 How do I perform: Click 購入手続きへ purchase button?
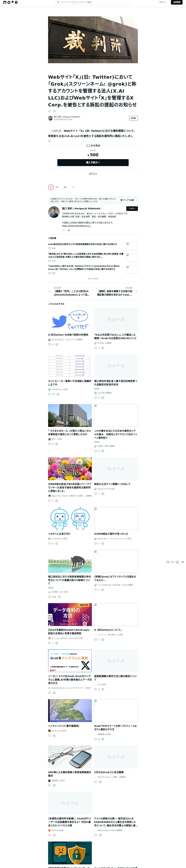(x=93, y=162)
